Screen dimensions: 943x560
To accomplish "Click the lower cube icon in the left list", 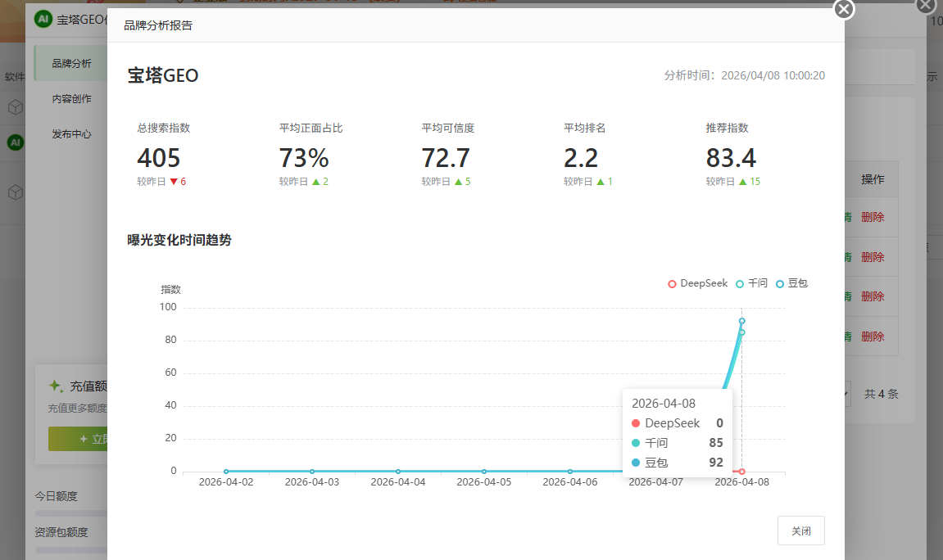I will click(15, 192).
